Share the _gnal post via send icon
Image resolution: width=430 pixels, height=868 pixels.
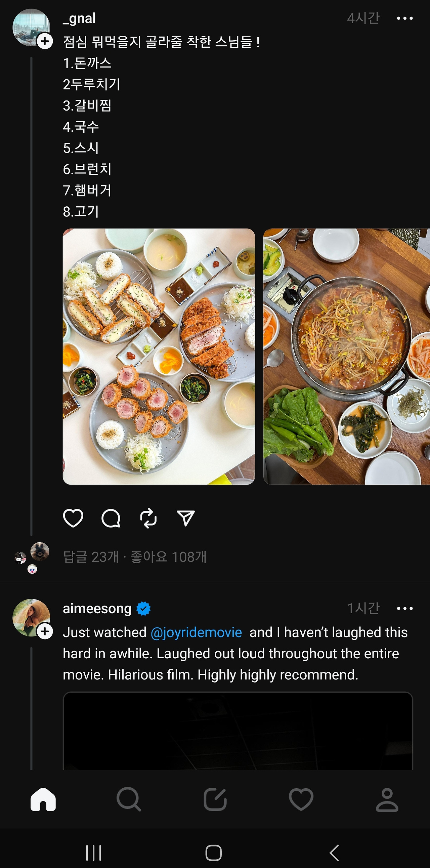(185, 518)
